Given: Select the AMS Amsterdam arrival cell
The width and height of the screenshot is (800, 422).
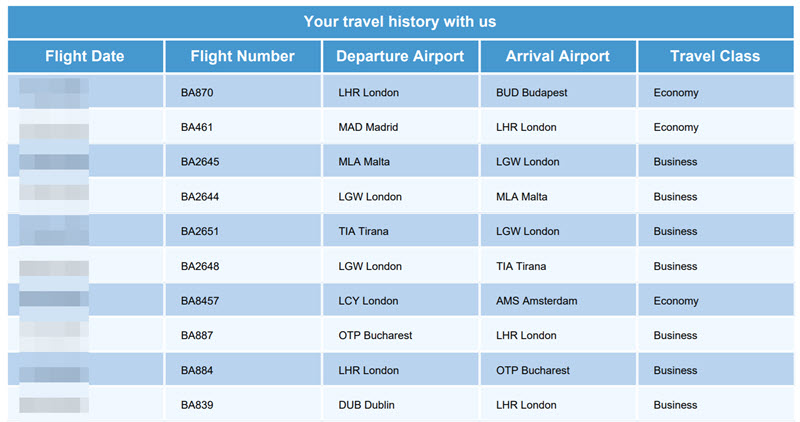Looking at the screenshot, I should (558, 301).
